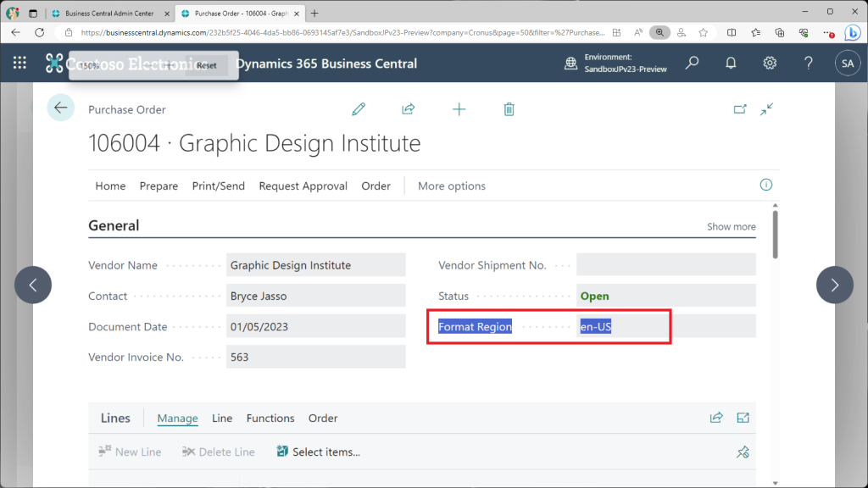Open the Print/Send action menu

coord(219,186)
